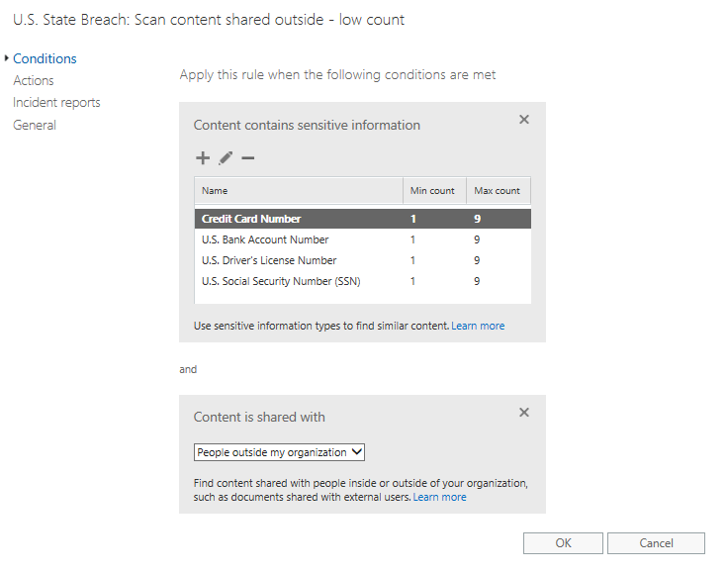This screenshot has height=573, width=728.
Task: Click min count for U.S. Bank Account Number
Action: (412, 239)
